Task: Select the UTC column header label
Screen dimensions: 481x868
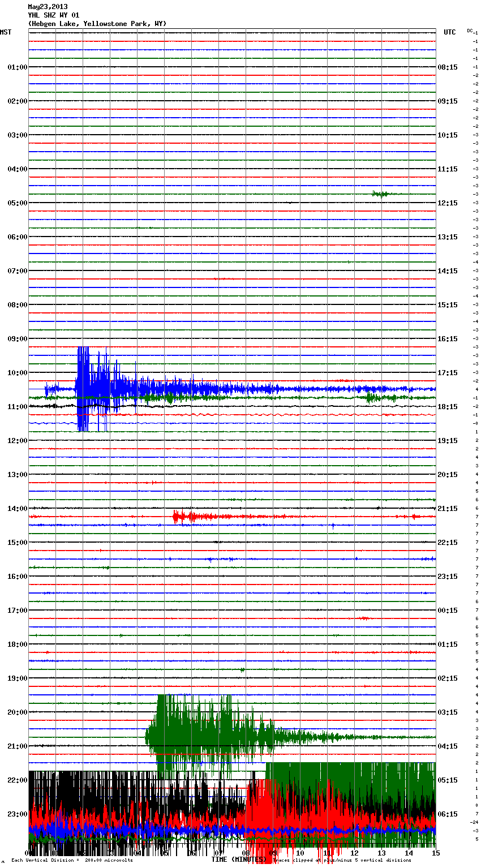Action: coord(449,32)
